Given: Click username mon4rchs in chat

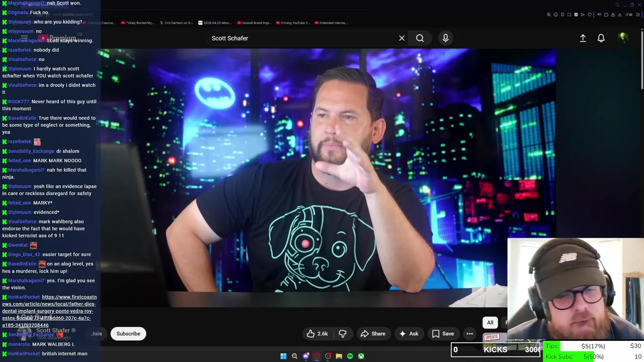Looking at the screenshot, I should [x=19, y=344].
